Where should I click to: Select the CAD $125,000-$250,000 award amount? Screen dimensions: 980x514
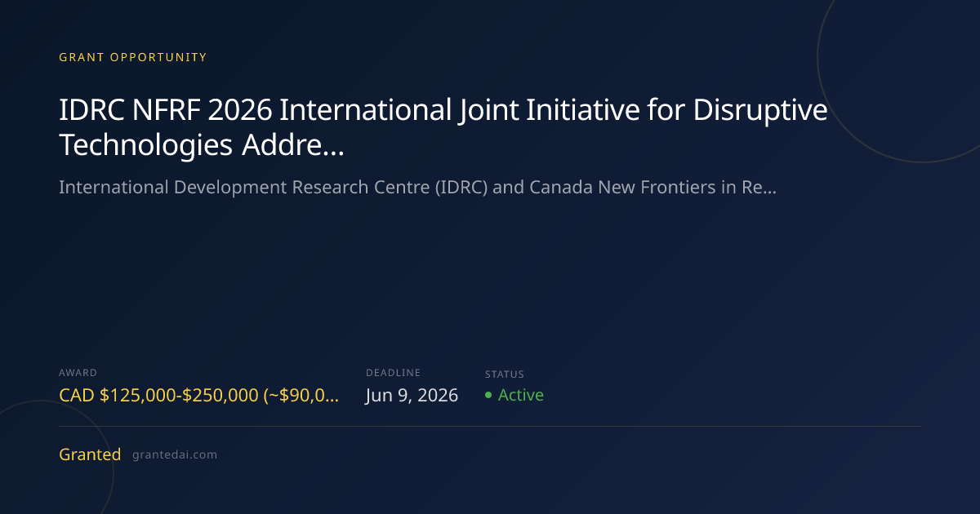[x=199, y=396]
